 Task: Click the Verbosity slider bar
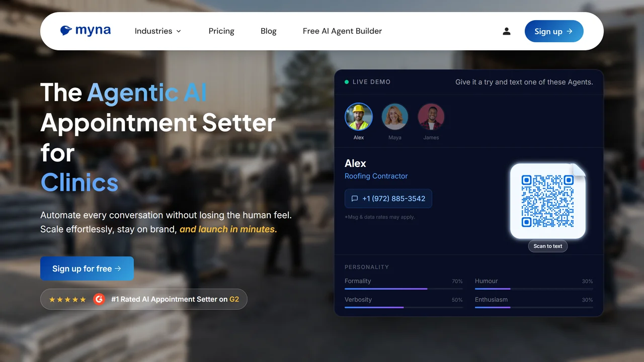coord(404,307)
